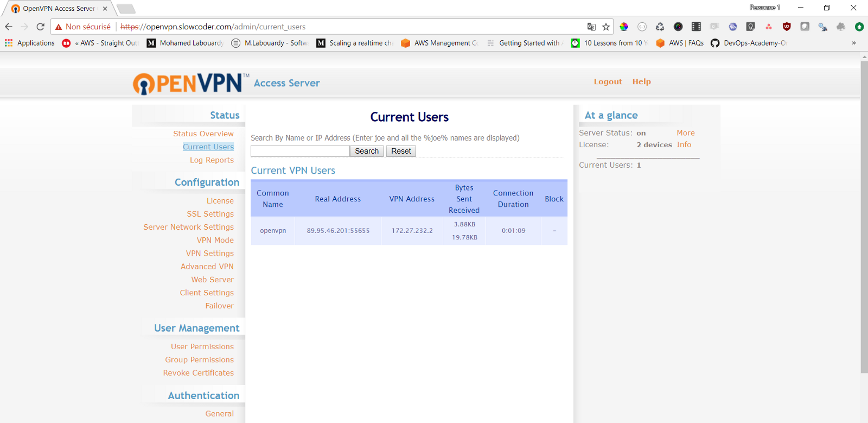Open the 'AWS Management' bookmark
Image resolution: width=868 pixels, height=423 pixels.
coord(440,43)
